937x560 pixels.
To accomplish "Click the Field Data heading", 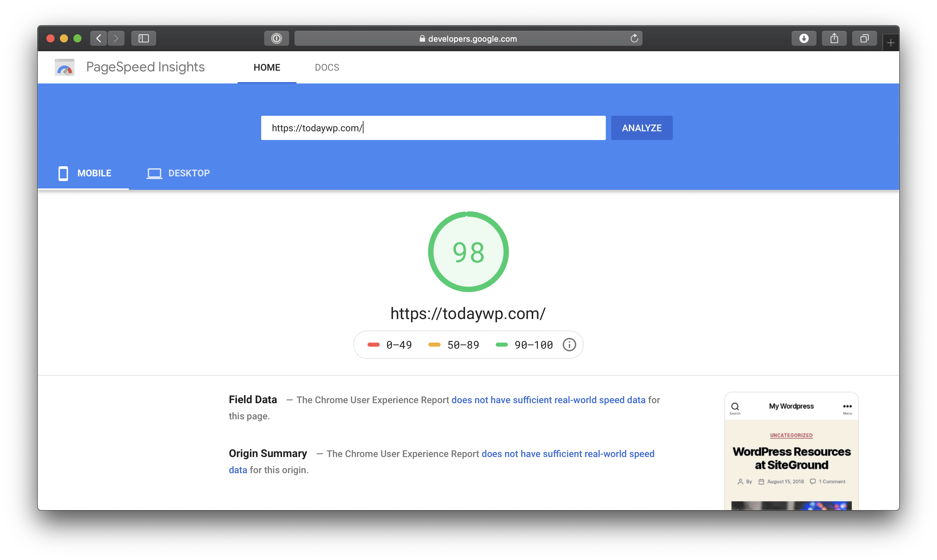I will [253, 399].
